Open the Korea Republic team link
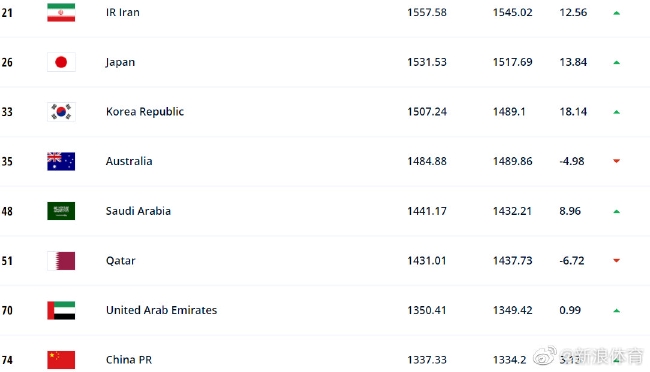The width and height of the screenshot is (650, 372). coord(145,112)
